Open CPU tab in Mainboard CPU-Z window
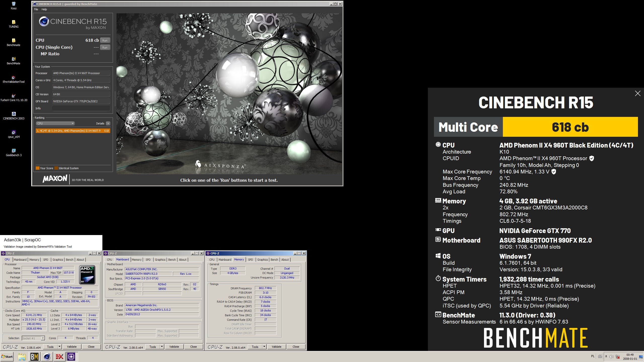The image size is (644, 362). [110, 260]
